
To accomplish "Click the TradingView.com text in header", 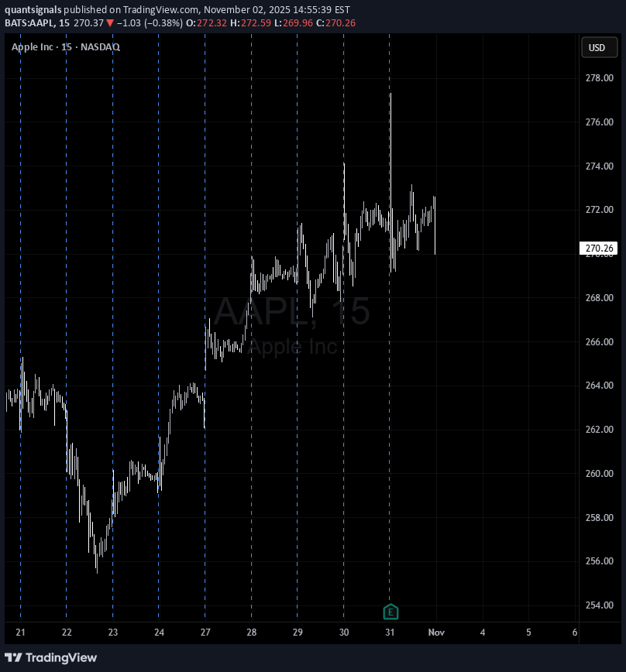I will coord(160,9).
